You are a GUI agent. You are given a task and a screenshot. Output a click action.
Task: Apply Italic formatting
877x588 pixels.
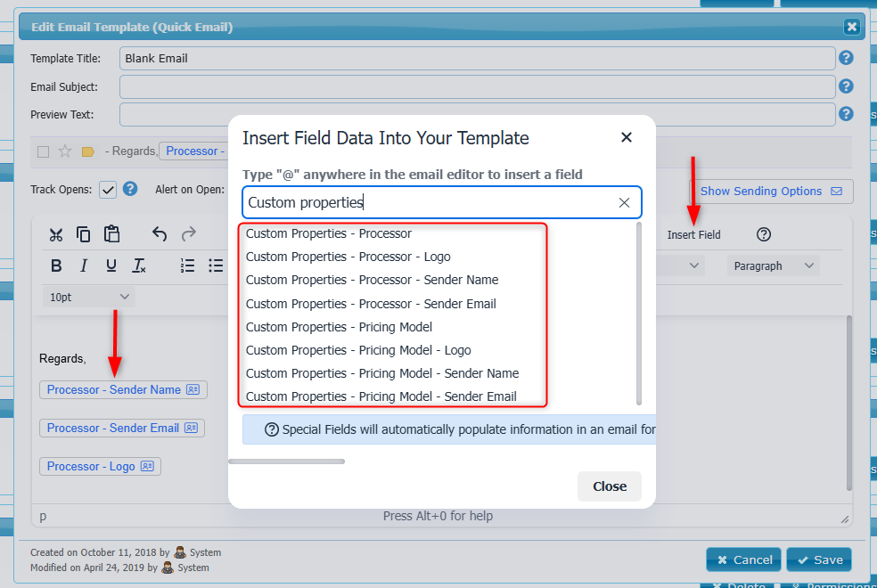84,265
